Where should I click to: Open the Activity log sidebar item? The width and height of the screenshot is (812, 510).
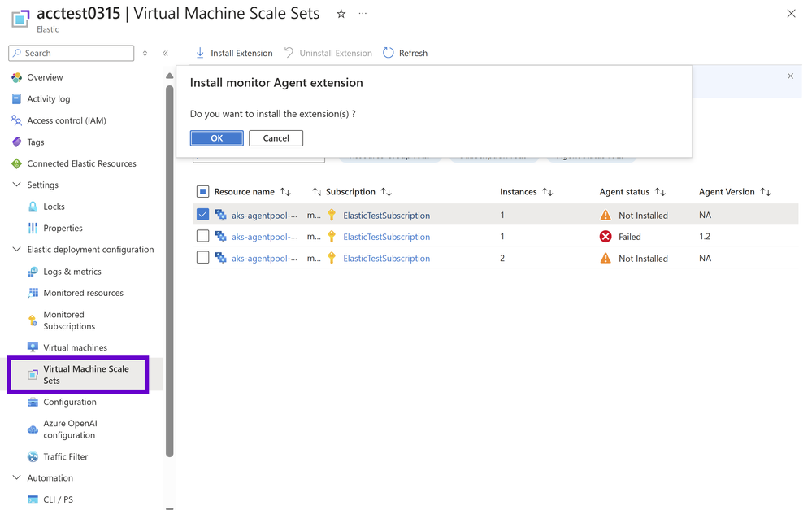coord(48,99)
